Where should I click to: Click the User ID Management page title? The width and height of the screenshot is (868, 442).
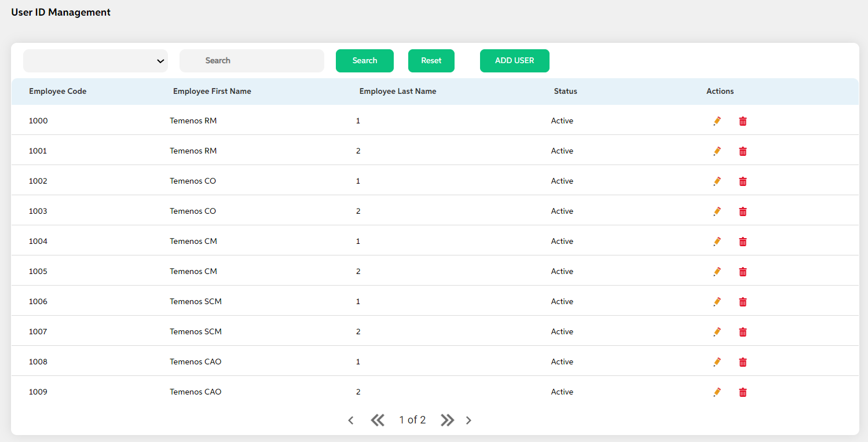pos(61,12)
